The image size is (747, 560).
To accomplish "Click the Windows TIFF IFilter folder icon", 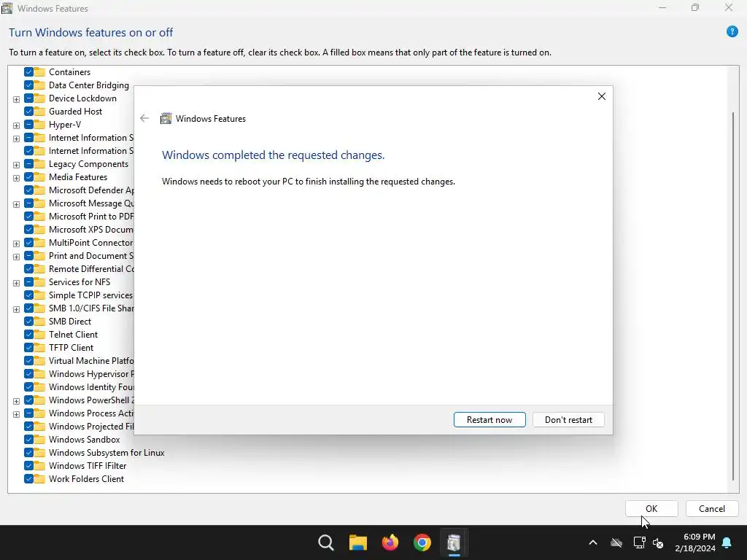I will tap(39, 466).
